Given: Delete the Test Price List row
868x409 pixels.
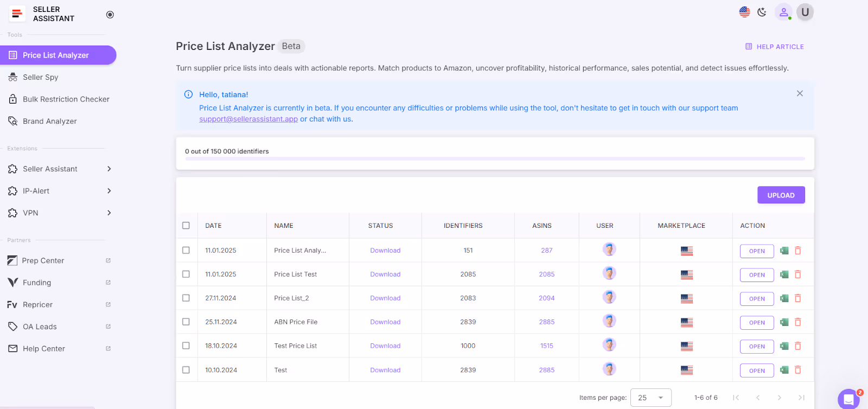Looking at the screenshot, I should [x=798, y=346].
